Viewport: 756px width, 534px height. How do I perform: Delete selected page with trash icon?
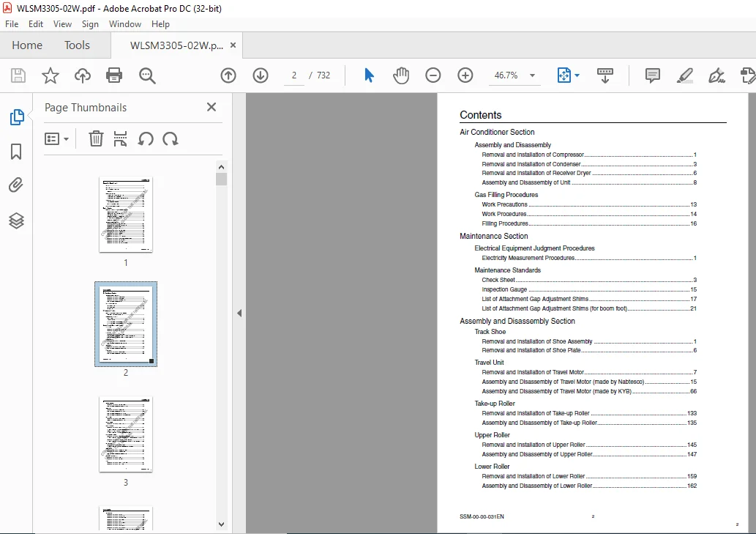tap(96, 139)
